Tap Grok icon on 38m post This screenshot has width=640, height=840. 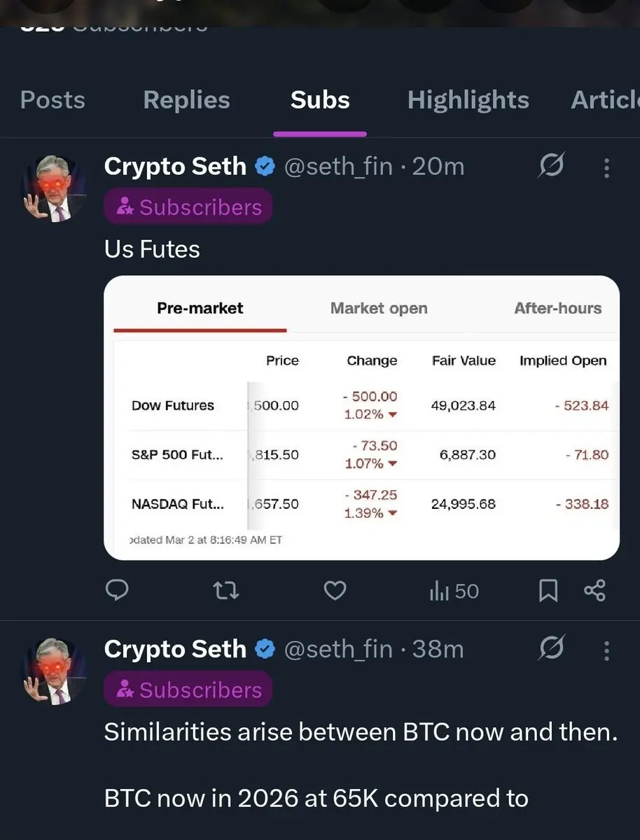click(551, 650)
